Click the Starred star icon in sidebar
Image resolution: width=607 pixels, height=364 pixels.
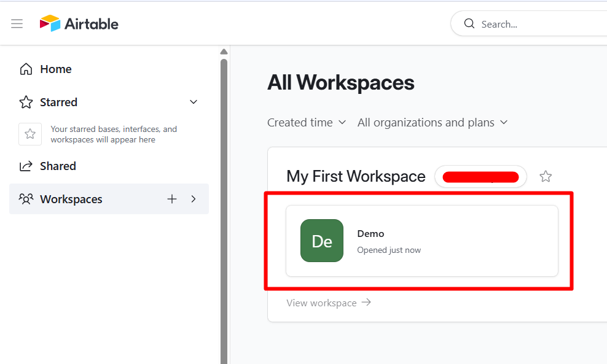[x=26, y=102]
